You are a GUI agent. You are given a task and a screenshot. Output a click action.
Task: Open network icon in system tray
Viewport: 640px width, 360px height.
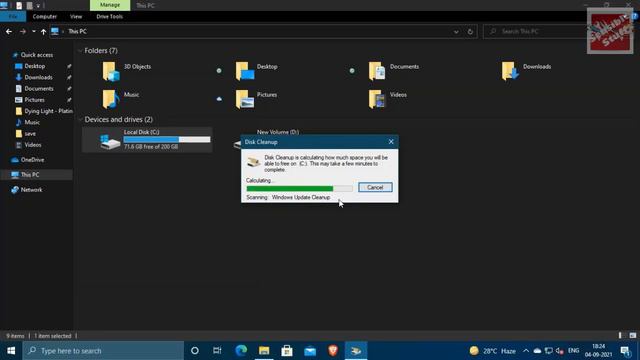click(549, 351)
